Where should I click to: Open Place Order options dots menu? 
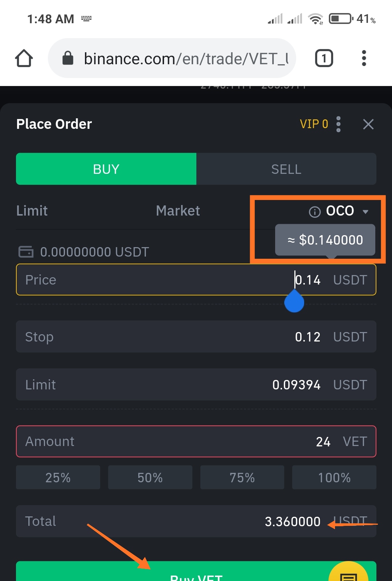338,124
